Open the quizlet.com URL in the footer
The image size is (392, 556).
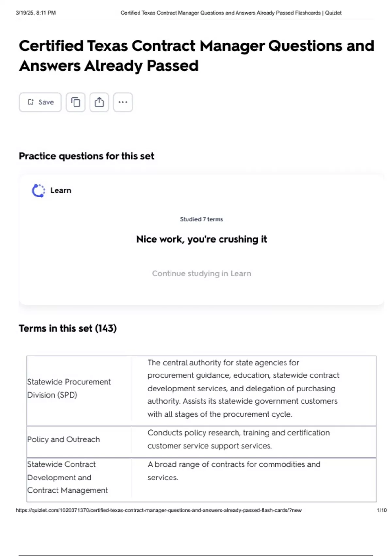click(x=158, y=510)
